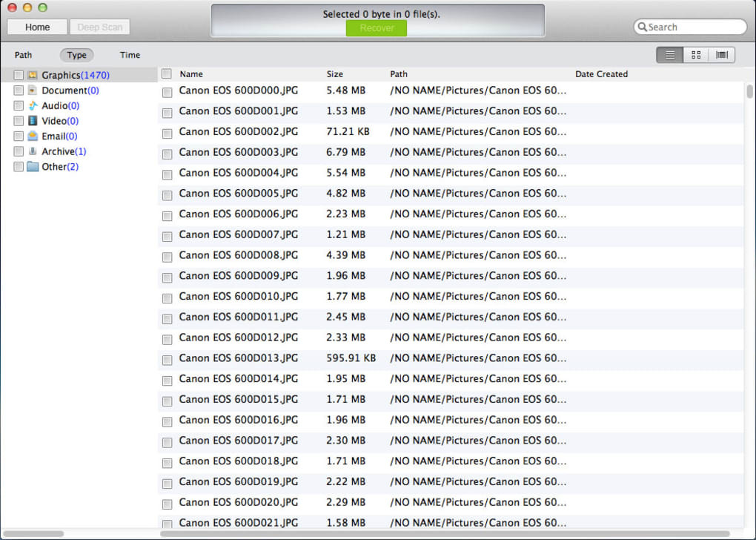Click the Audio category icon
Screen dimensions: 756x540
[33, 105]
